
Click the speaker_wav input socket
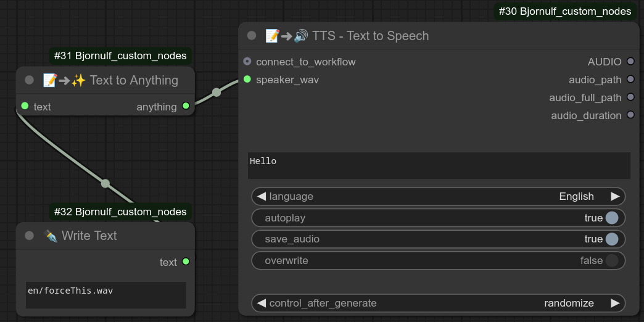coord(247,80)
